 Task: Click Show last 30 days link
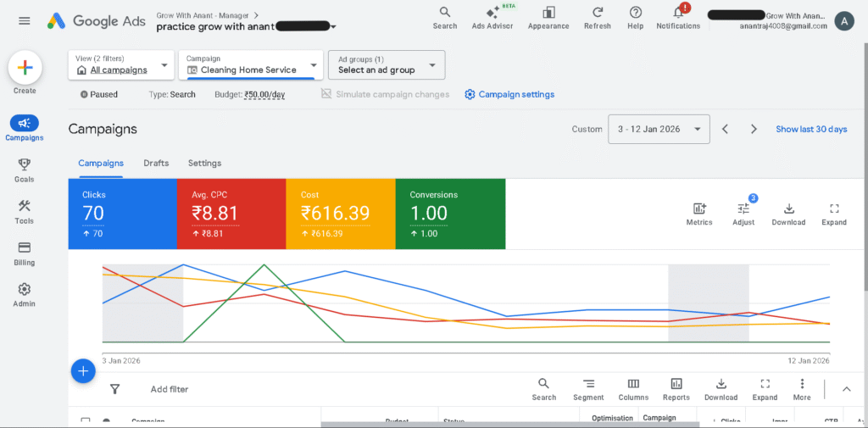pos(811,129)
